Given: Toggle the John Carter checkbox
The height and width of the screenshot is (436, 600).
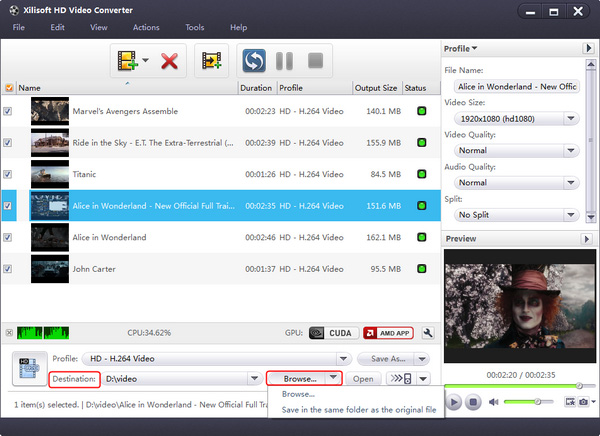Looking at the screenshot, I should (x=9, y=269).
